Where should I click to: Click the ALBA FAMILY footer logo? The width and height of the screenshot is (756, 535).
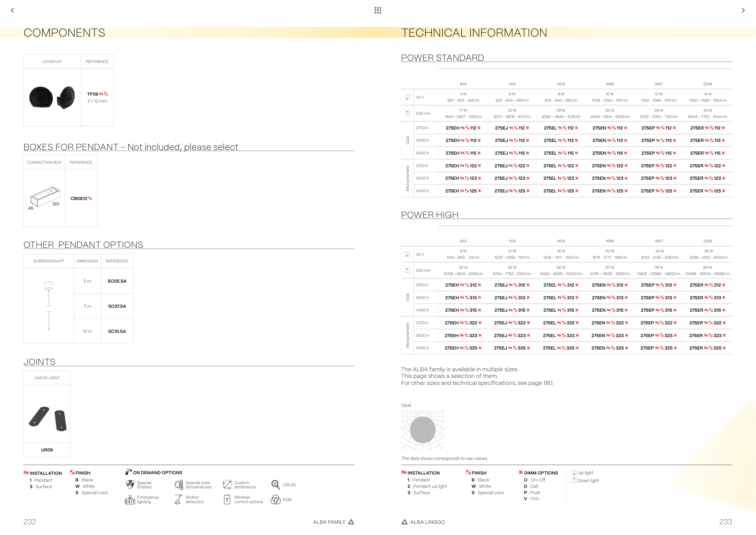click(x=351, y=522)
